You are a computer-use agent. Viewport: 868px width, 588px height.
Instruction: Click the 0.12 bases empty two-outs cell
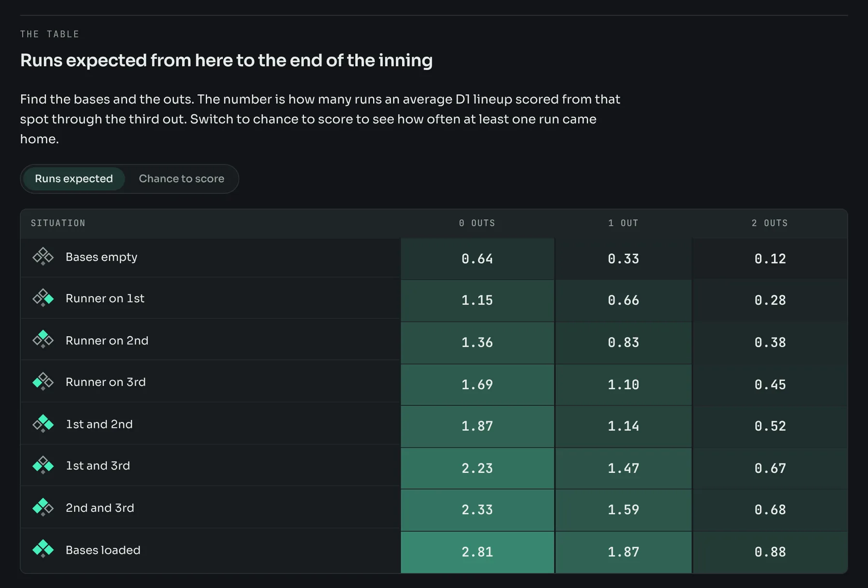click(x=770, y=259)
